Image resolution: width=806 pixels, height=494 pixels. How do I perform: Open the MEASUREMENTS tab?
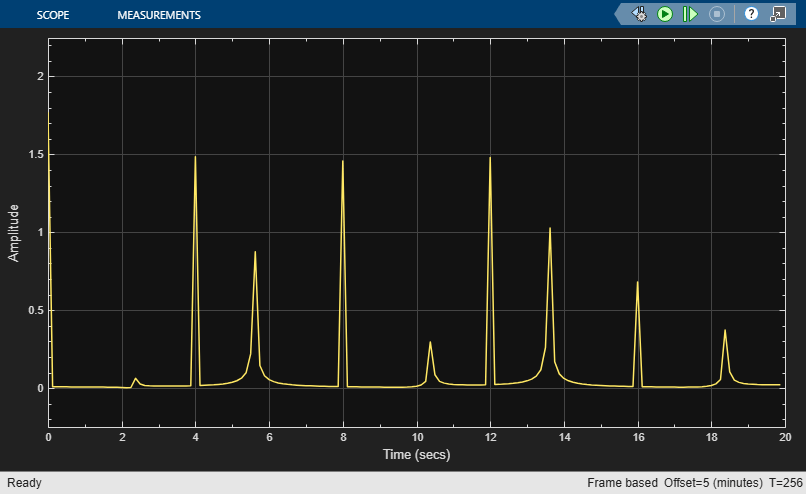pos(159,15)
